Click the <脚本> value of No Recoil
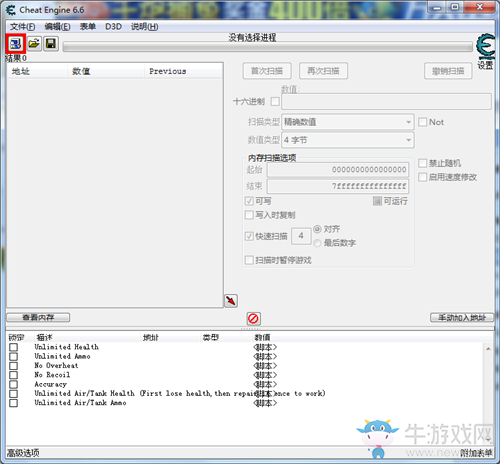The height and width of the screenshot is (464, 500). point(265,375)
